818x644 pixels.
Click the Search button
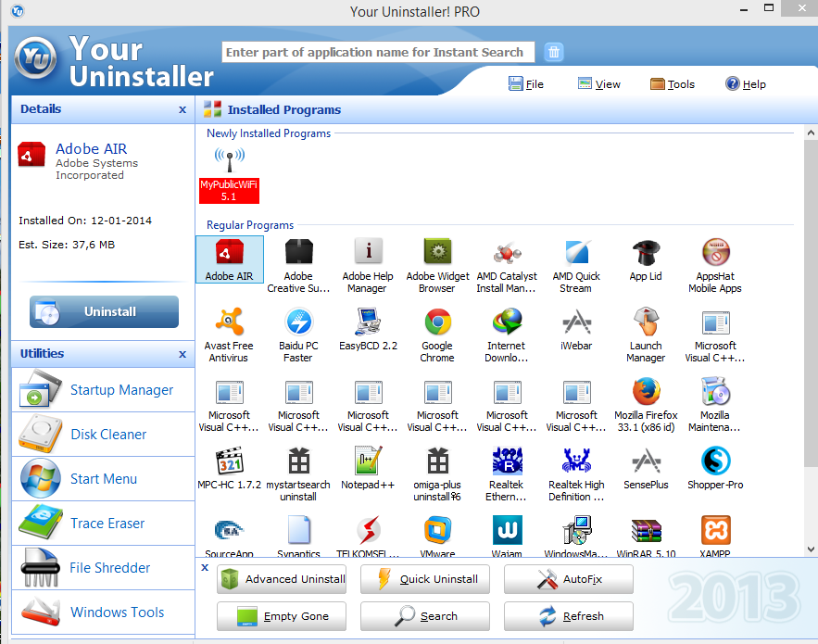click(x=425, y=616)
